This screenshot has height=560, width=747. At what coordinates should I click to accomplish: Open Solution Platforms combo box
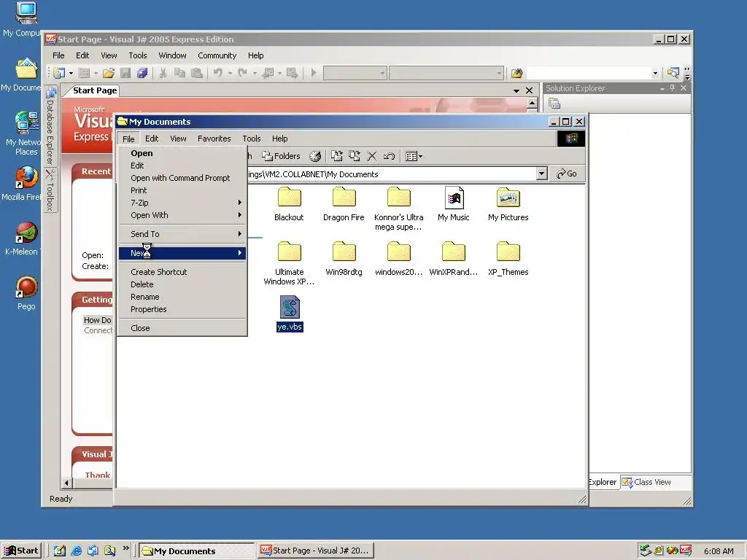(x=446, y=73)
